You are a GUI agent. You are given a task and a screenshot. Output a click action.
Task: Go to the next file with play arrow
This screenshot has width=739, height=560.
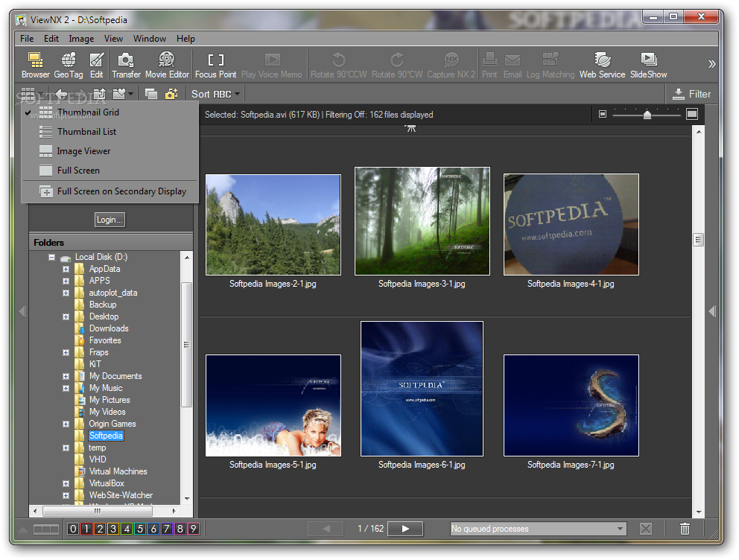coord(405,529)
